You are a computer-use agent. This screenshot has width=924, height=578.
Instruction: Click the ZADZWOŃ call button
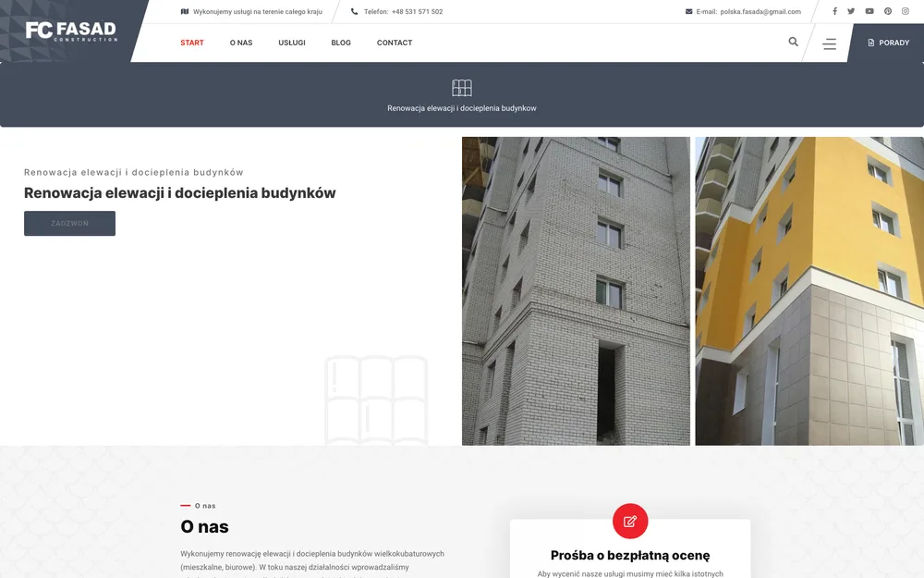69,224
